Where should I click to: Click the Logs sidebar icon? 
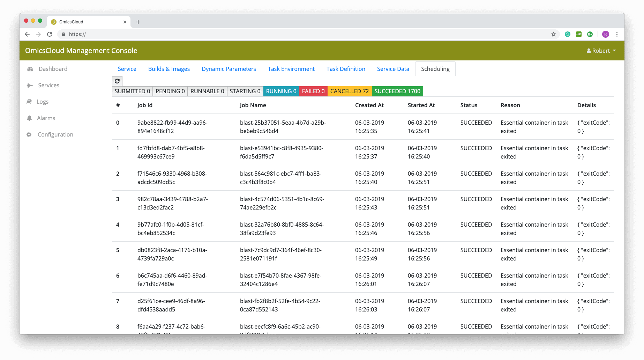click(x=29, y=102)
